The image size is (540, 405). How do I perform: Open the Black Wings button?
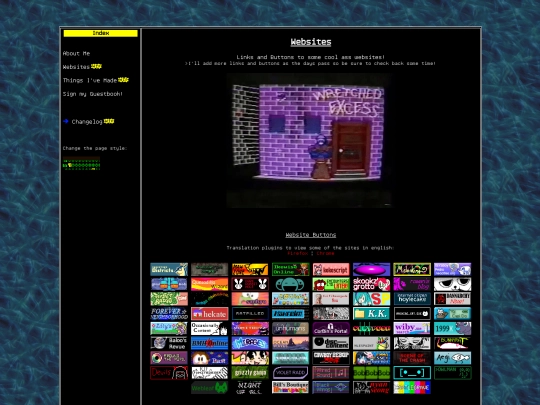point(331,388)
